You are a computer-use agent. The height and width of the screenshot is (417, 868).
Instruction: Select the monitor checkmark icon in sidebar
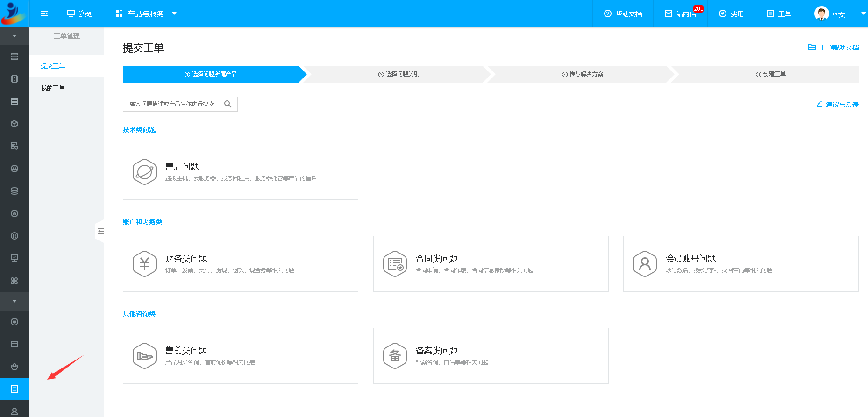coord(14,258)
